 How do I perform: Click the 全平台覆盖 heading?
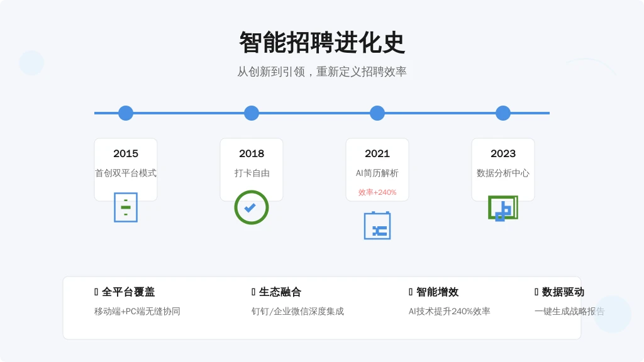[128, 292]
